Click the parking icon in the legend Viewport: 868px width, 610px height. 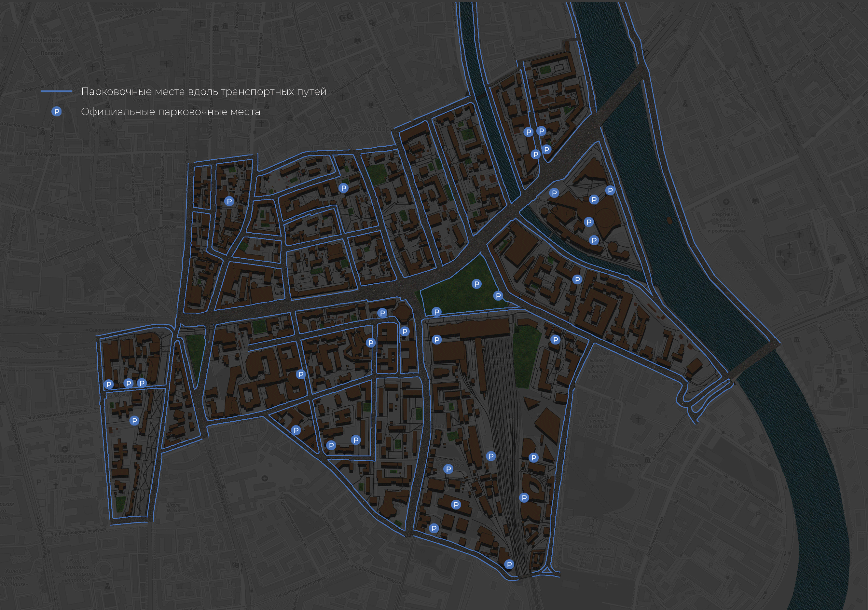point(56,112)
